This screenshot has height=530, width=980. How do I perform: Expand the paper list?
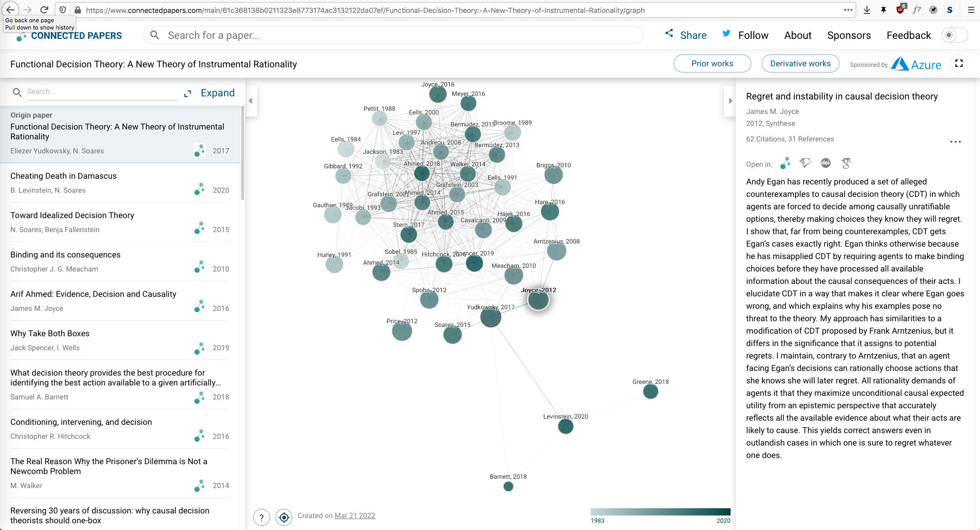coord(210,93)
